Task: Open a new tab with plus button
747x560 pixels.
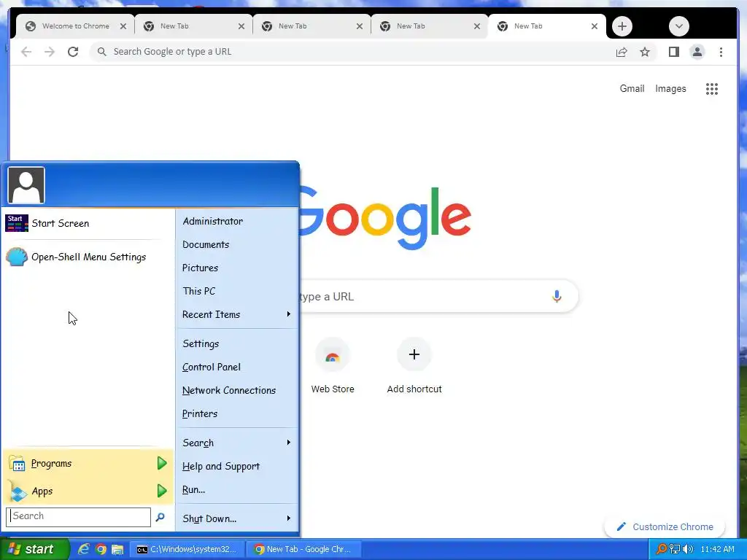Action: [x=622, y=26]
